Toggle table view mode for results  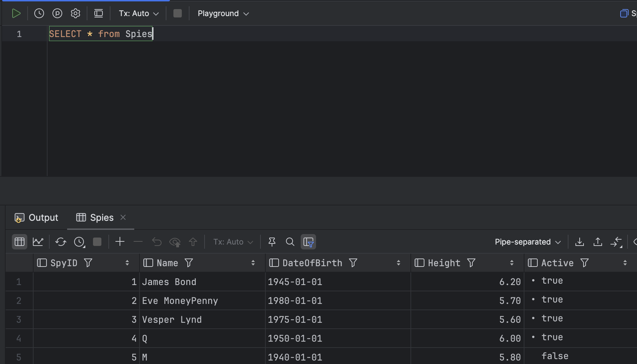[x=19, y=241]
